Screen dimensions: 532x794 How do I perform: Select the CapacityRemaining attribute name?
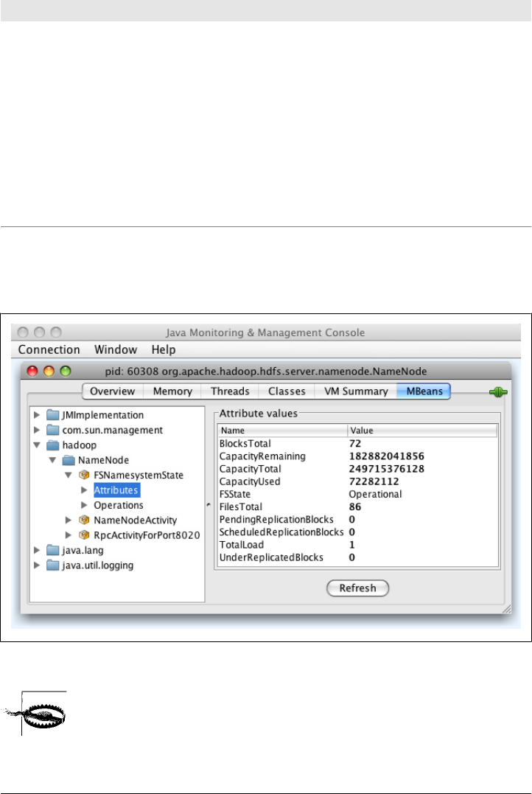262,456
